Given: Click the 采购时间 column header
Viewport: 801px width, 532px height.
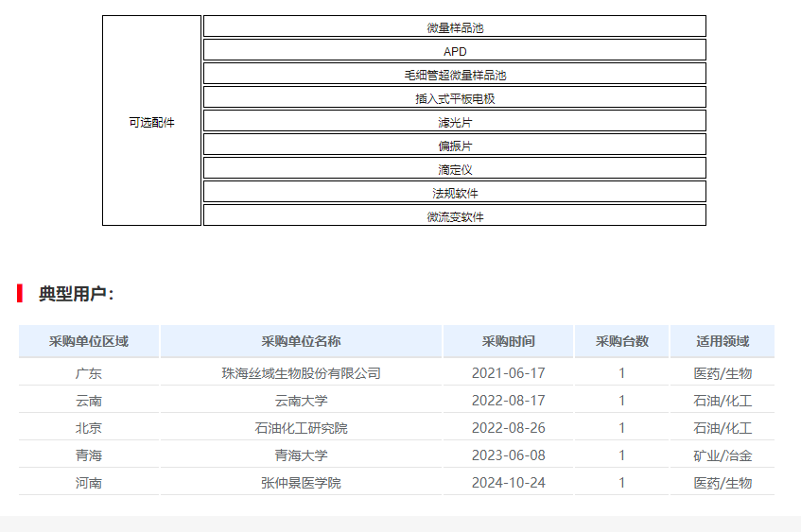Looking at the screenshot, I should (508, 341).
